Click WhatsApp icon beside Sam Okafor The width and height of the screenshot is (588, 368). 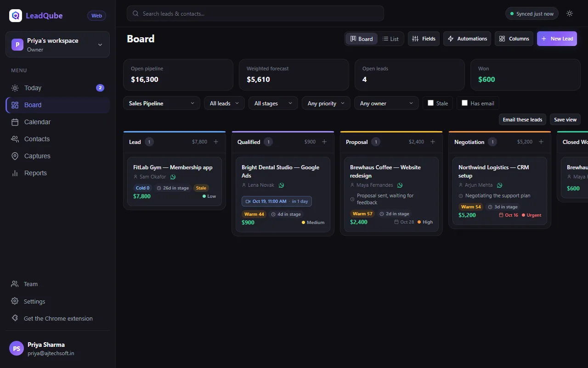(x=173, y=177)
